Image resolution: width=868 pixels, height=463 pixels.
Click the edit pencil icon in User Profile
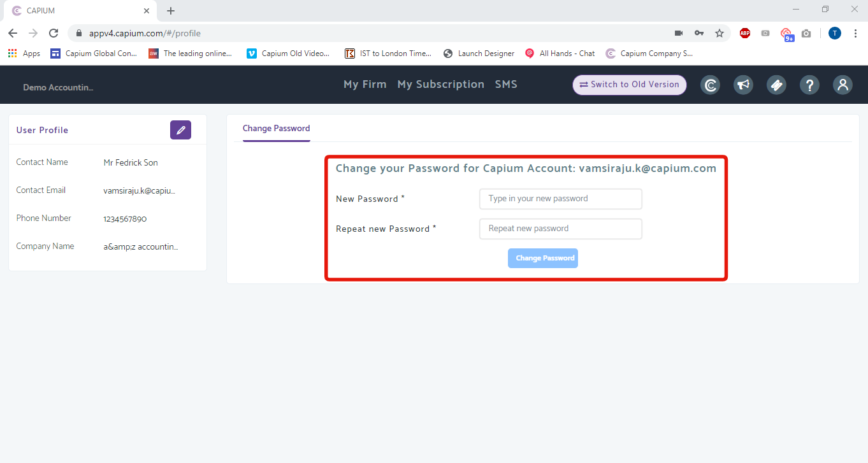(x=180, y=130)
